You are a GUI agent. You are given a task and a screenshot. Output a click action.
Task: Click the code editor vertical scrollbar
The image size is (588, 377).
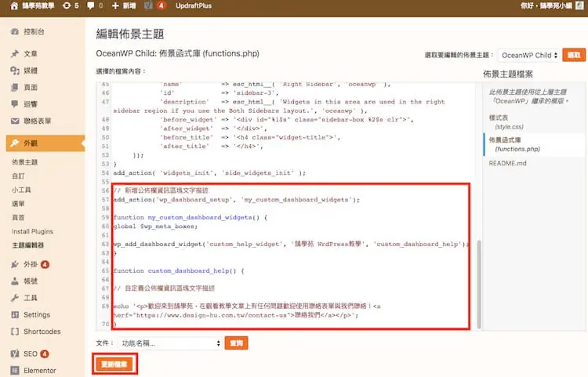point(479,284)
